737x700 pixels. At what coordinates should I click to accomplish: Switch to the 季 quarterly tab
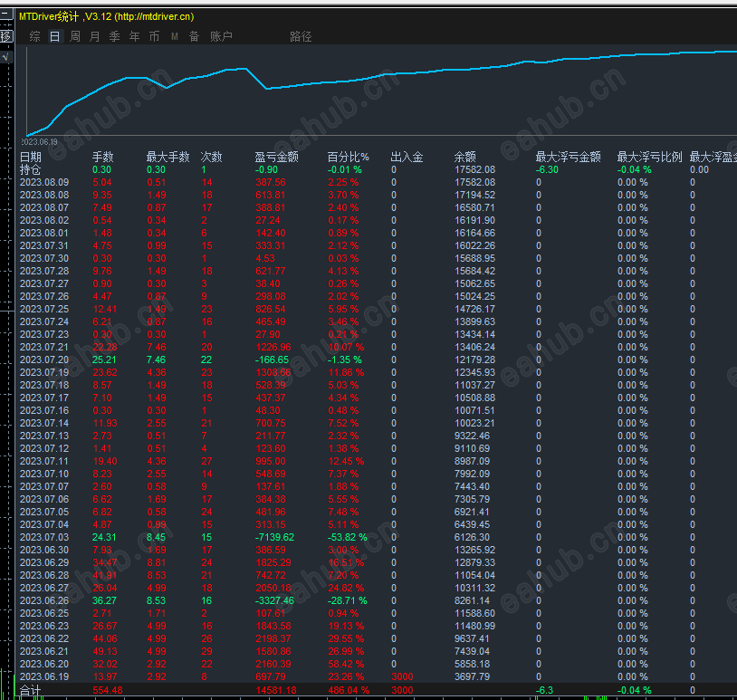coord(115,36)
